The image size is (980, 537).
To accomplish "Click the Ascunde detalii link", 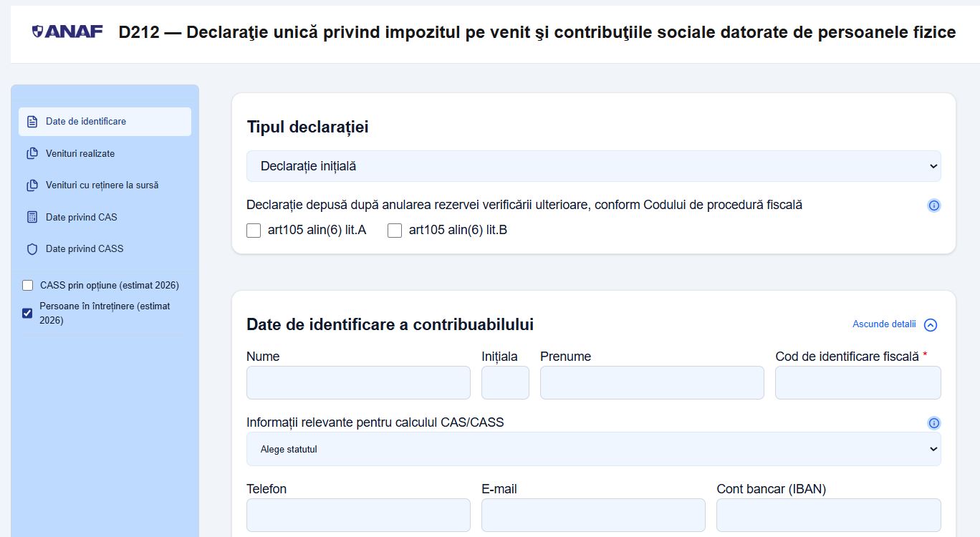I will [884, 324].
